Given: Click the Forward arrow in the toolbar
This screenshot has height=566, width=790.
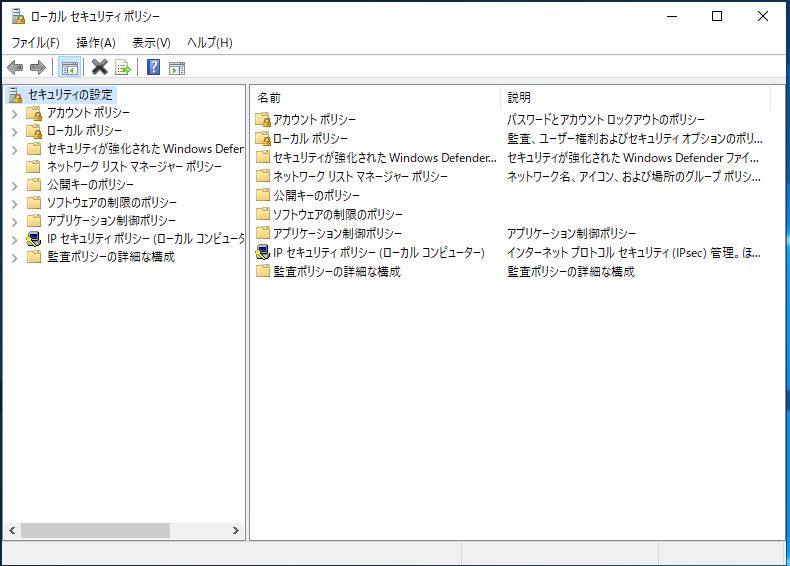Looking at the screenshot, I should click(x=38, y=67).
